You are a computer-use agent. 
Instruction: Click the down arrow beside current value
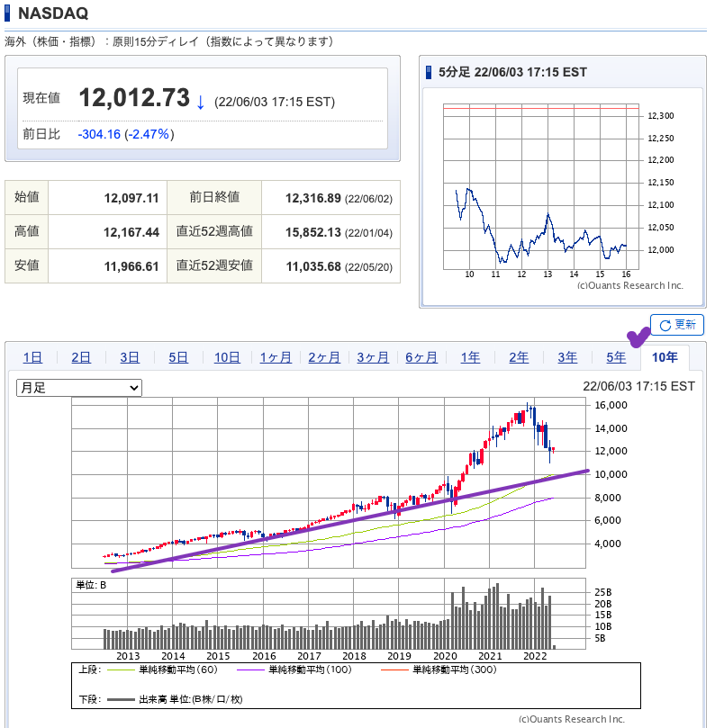point(200,103)
